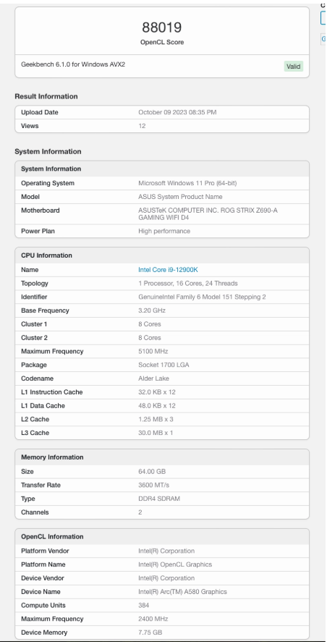Image resolution: width=327 pixels, height=644 pixels.
Task: Click the Socket 1700 LGA package value
Action: pyautogui.click(x=163, y=365)
